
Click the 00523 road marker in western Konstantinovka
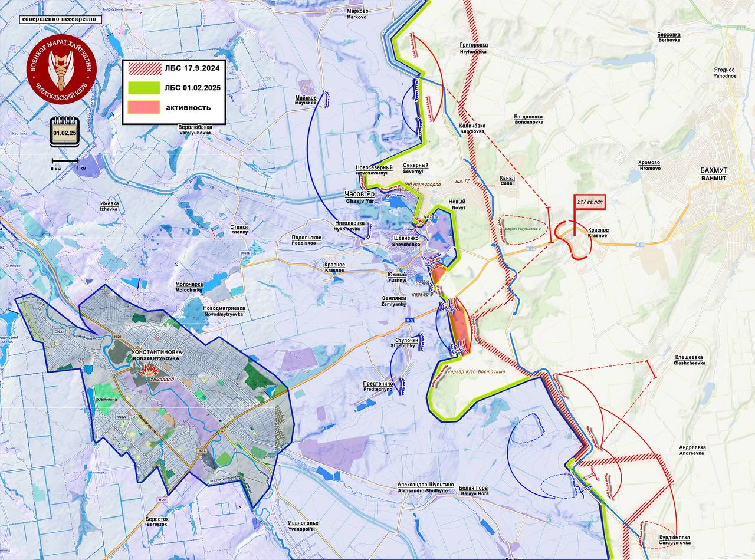[58, 332]
